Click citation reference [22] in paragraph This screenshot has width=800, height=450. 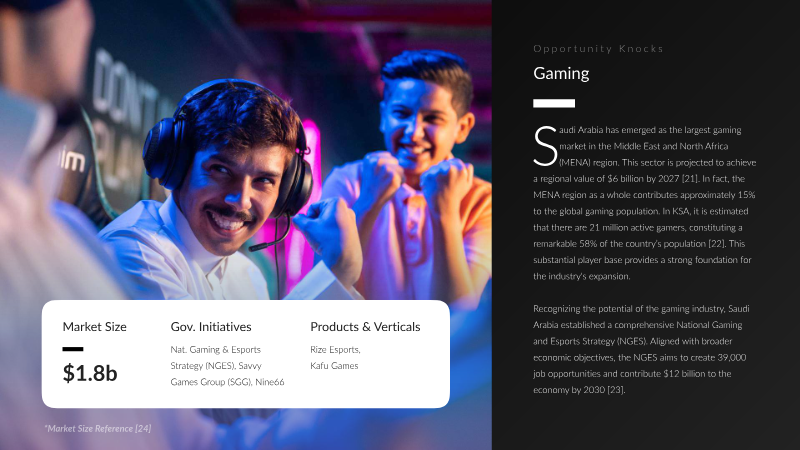coord(716,243)
